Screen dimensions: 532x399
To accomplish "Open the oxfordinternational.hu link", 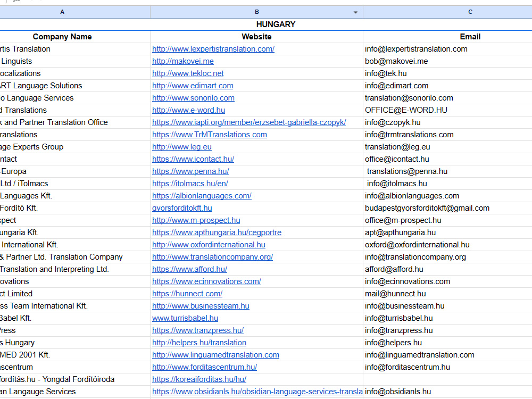I will pos(209,245).
